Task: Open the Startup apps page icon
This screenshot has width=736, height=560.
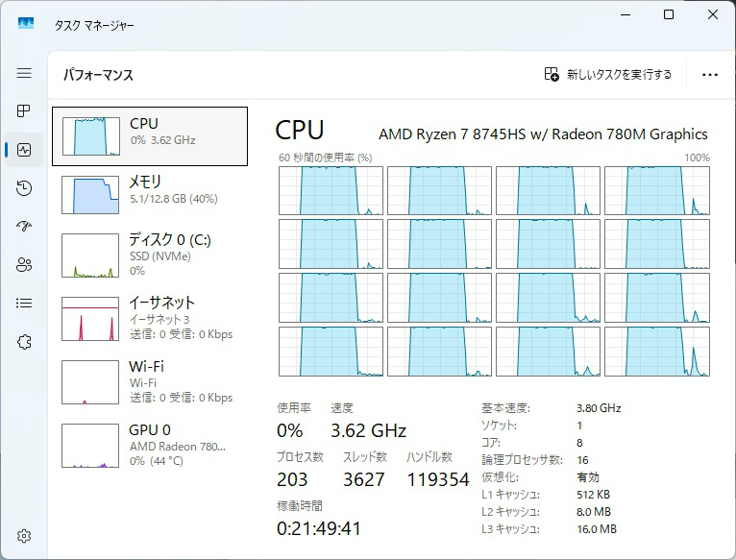Action: (24, 227)
